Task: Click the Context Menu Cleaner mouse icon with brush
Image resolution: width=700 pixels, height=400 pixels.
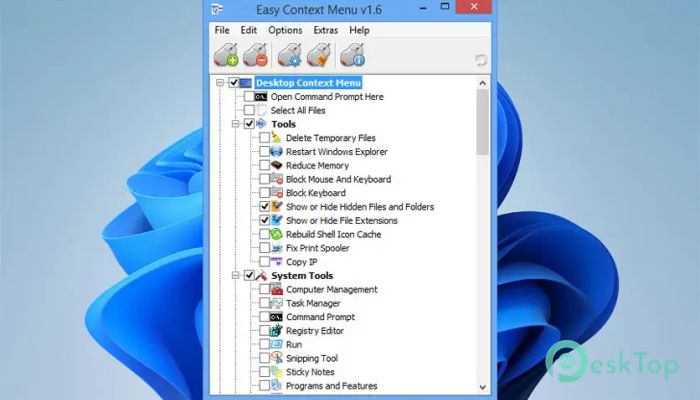Action: coord(319,55)
